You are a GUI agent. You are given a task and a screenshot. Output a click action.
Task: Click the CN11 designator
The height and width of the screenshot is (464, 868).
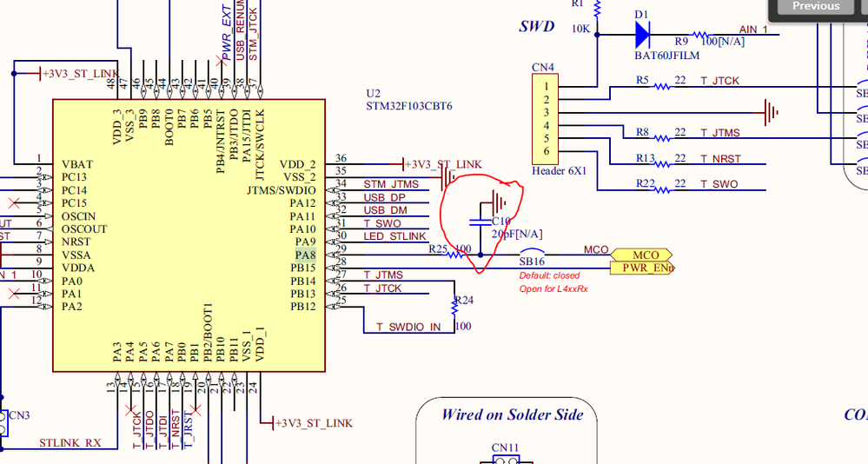coord(505,447)
